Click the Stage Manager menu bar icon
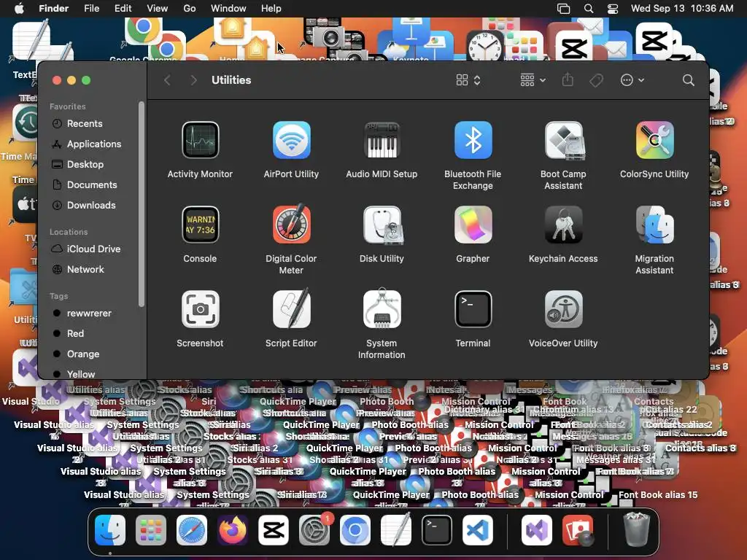Image resolution: width=747 pixels, height=560 pixels. pos(564,9)
